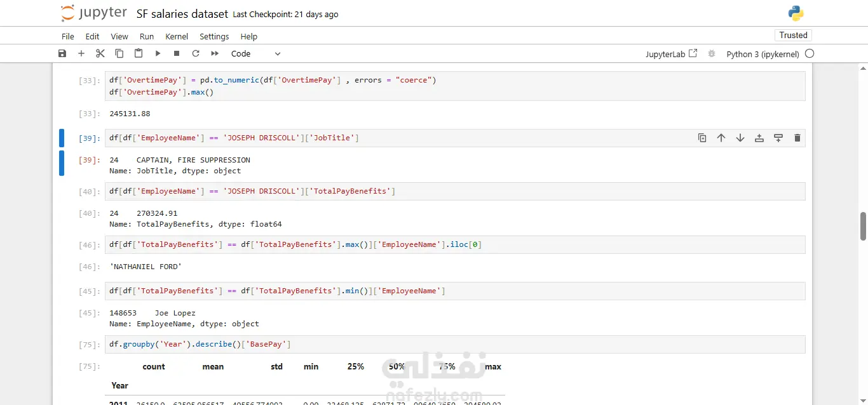Open notebook in JupyterLab
The width and height of the screenshot is (868, 405).
point(671,54)
